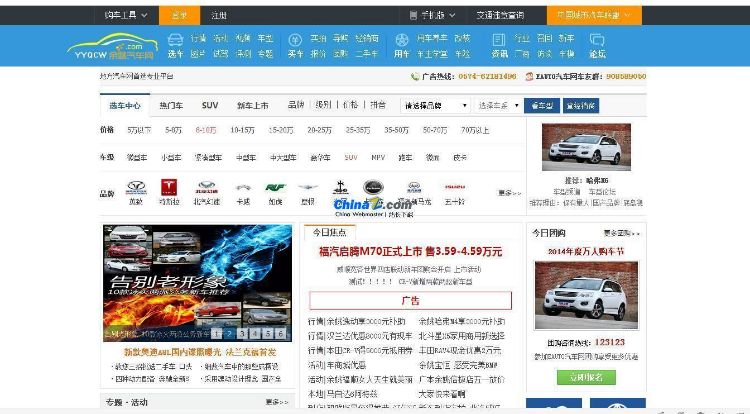Click the 注册 register link
The height and width of the screenshot is (414, 750).
coord(219,15)
